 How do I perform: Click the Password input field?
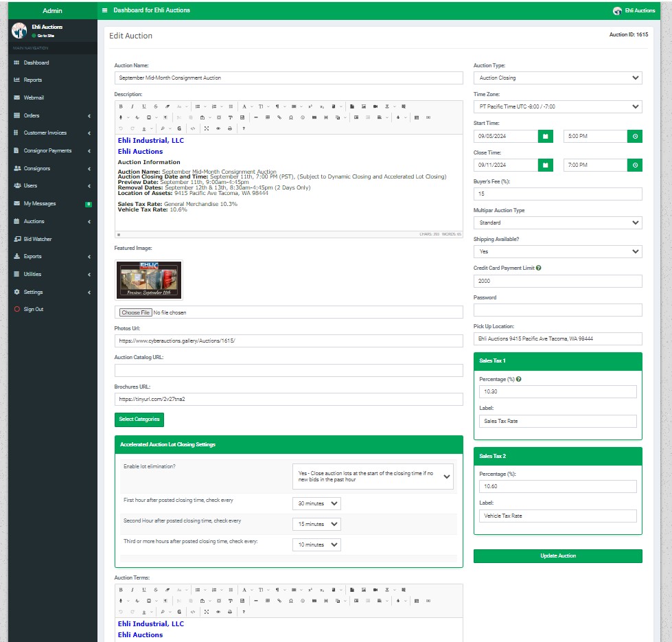coord(557,310)
